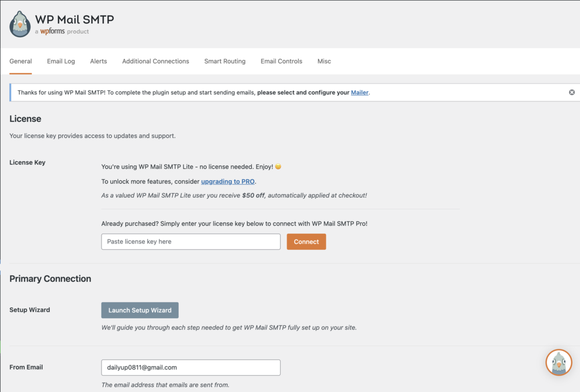
Task: Select the Smart Routing tab
Action: coord(225,61)
